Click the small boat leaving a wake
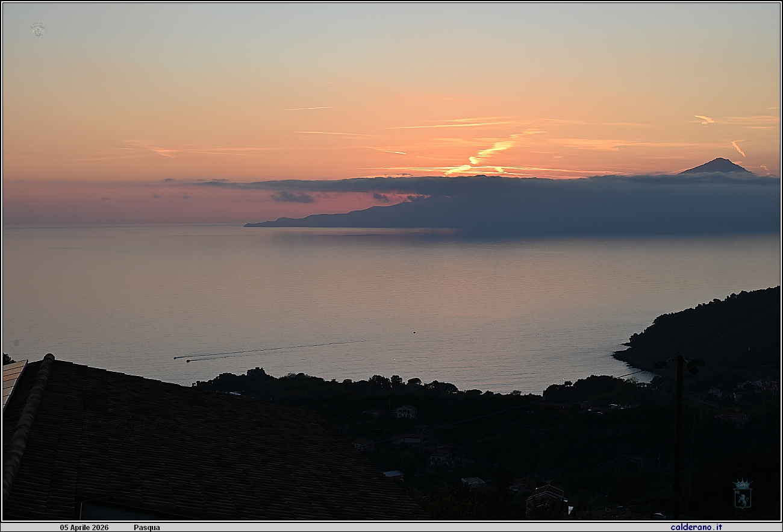This screenshot has height=532, width=783. click(176, 358)
